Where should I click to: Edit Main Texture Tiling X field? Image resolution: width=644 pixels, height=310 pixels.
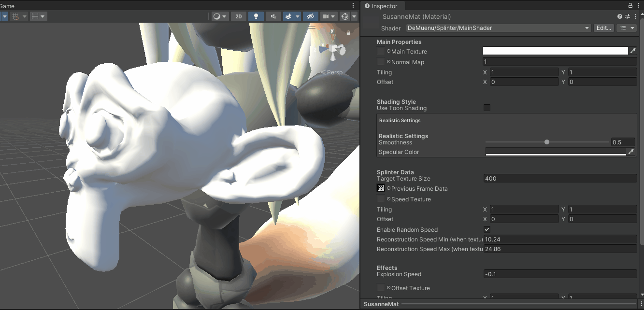coord(524,72)
